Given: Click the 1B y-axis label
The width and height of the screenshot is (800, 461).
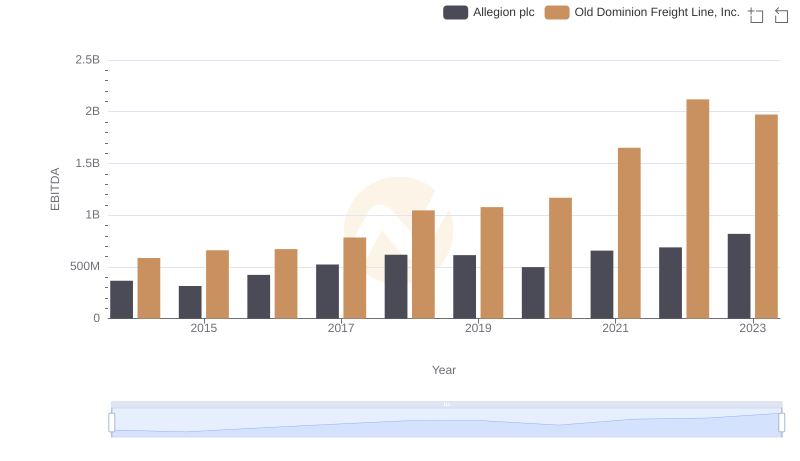Looking at the screenshot, I should pyautogui.click(x=92, y=215).
